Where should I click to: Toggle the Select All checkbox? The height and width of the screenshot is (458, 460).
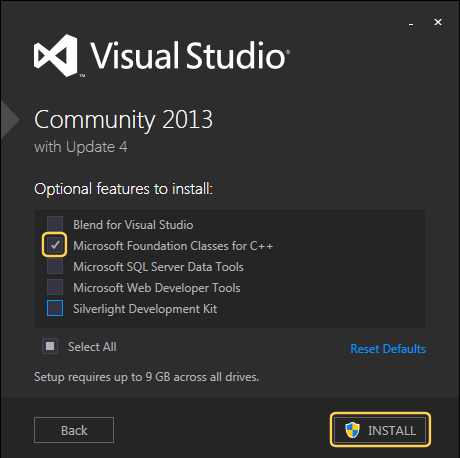pyautogui.click(x=50, y=346)
